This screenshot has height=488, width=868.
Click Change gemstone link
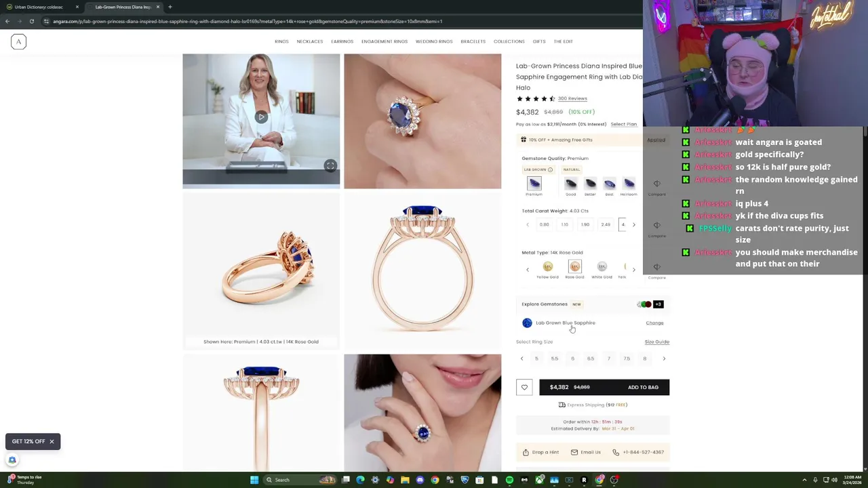point(654,323)
